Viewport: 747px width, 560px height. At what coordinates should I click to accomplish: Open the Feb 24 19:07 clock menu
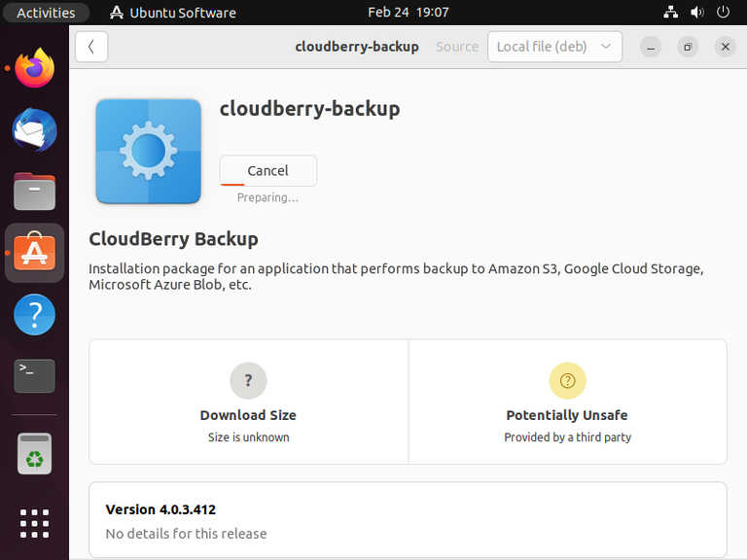(409, 13)
